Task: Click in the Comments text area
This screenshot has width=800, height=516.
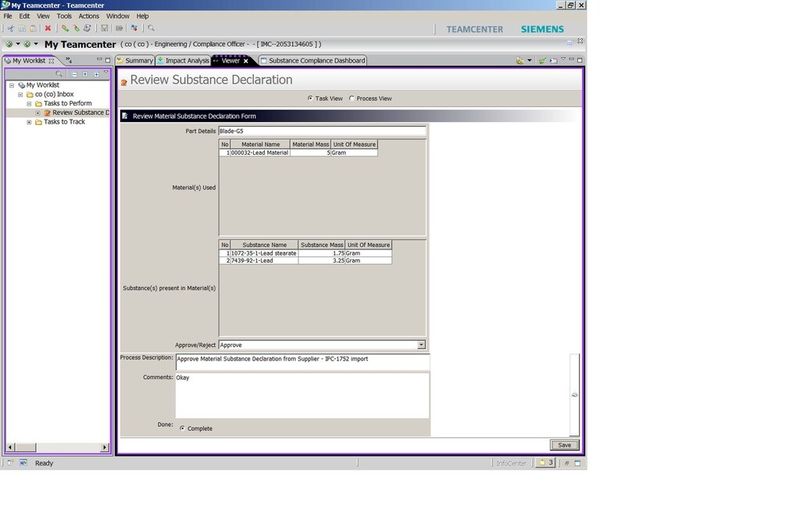Action: tap(302, 396)
